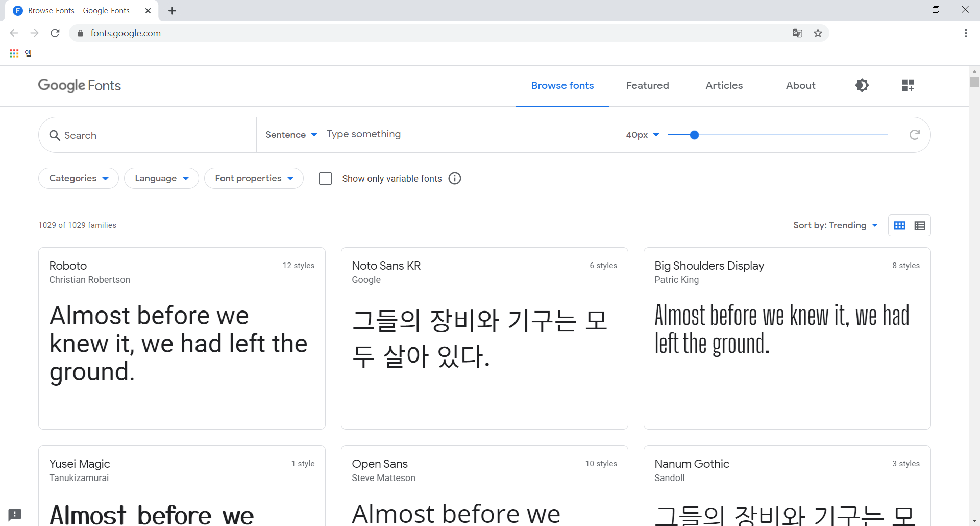
Task: Open the Open Sans font card
Action: click(x=484, y=486)
